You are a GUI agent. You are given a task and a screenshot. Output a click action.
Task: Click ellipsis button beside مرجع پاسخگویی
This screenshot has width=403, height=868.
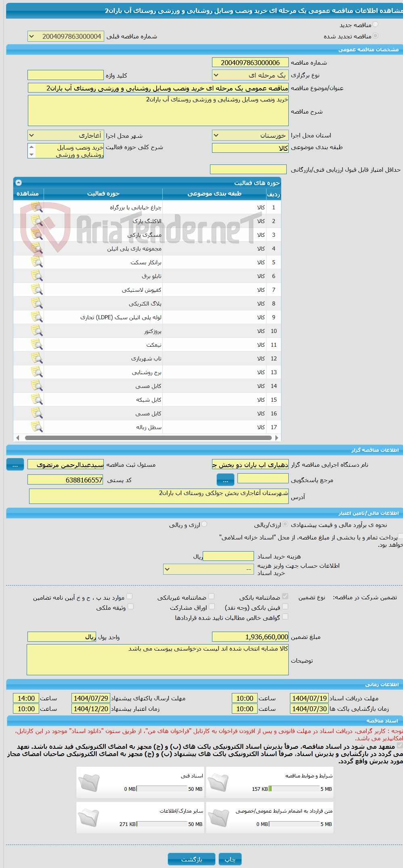(226, 480)
